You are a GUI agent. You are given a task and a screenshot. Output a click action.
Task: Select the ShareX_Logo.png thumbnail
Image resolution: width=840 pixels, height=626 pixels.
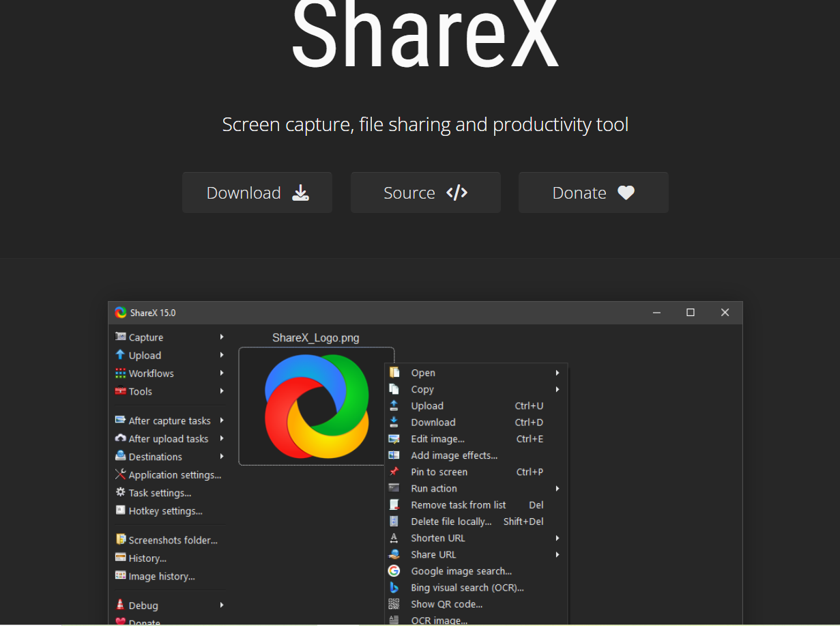pos(317,406)
